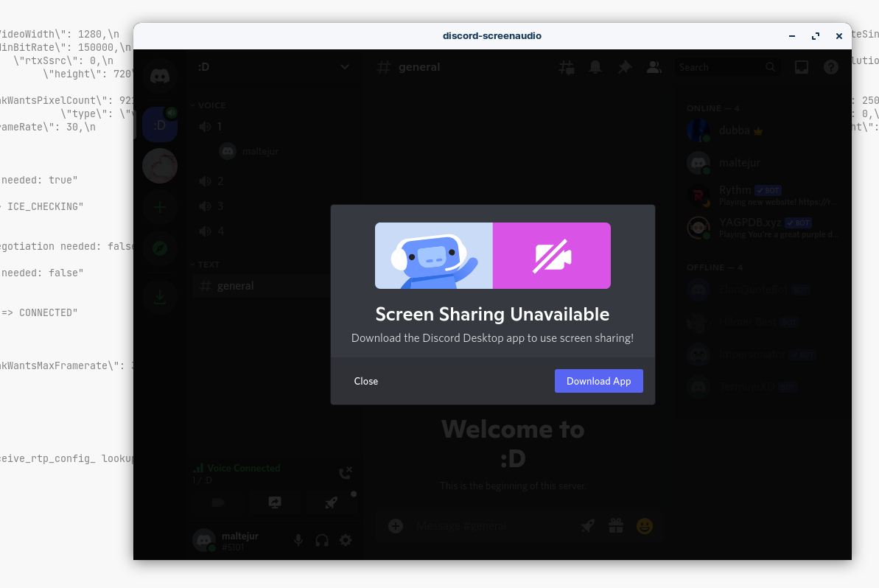Open Threads icon in channel header

[566, 67]
